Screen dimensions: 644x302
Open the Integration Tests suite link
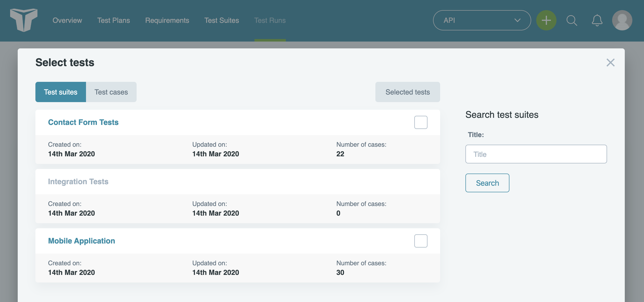78,182
